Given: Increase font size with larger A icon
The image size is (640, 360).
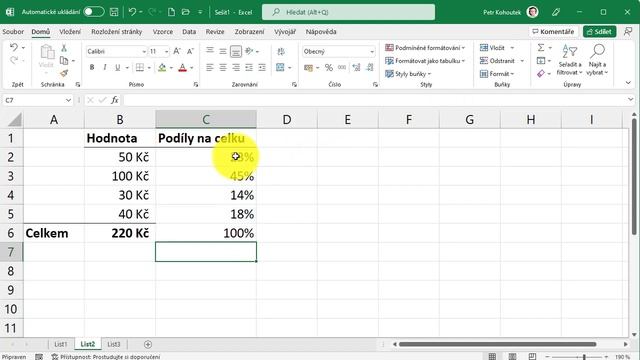Looking at the screenshot, I should [177, 51].
